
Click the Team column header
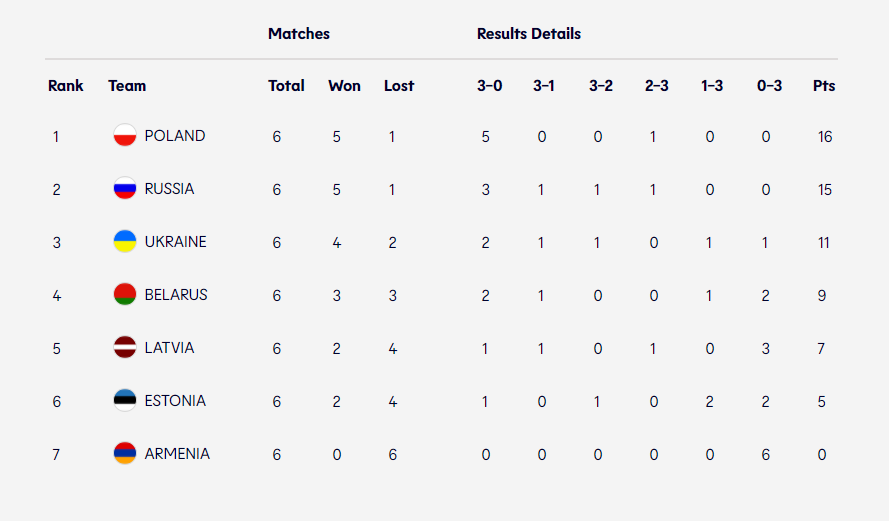point(127,86)
